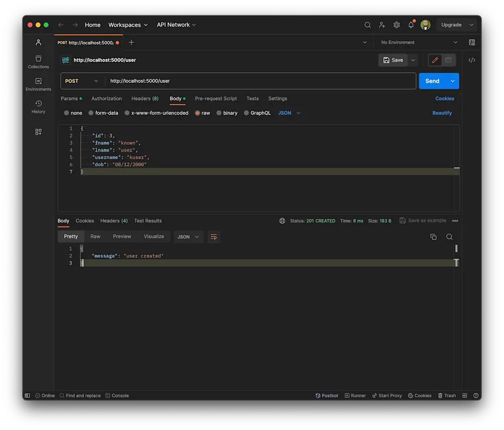
Task: Open the Test Results response tab
Action: pos(148,221)
